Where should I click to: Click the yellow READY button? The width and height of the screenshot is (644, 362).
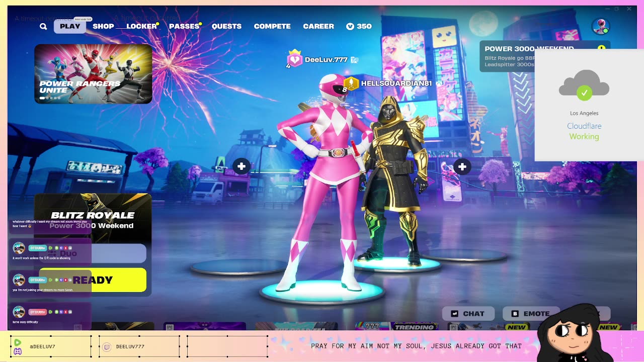(93, 280)
